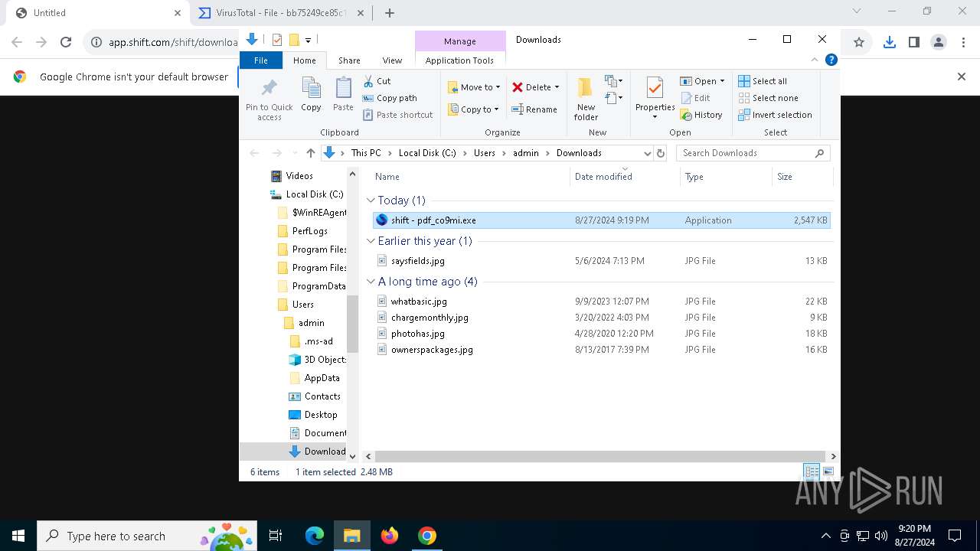Click the Rename tool in Organize group

pos(534,109)
